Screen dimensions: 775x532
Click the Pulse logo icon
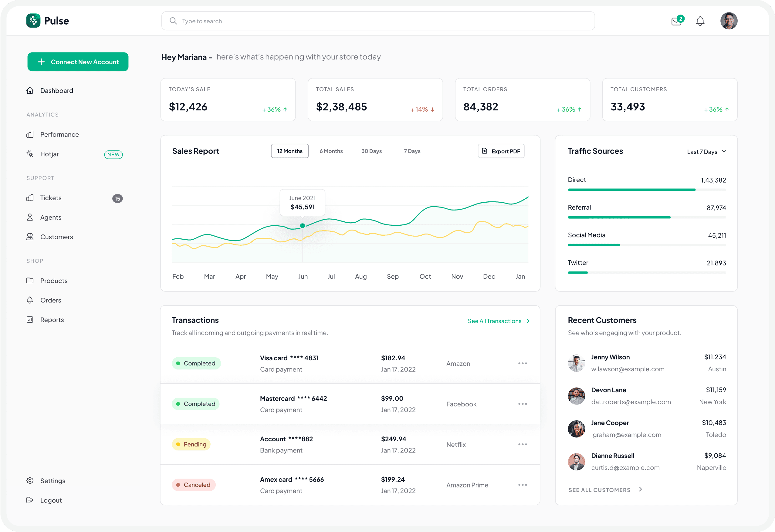33,21
